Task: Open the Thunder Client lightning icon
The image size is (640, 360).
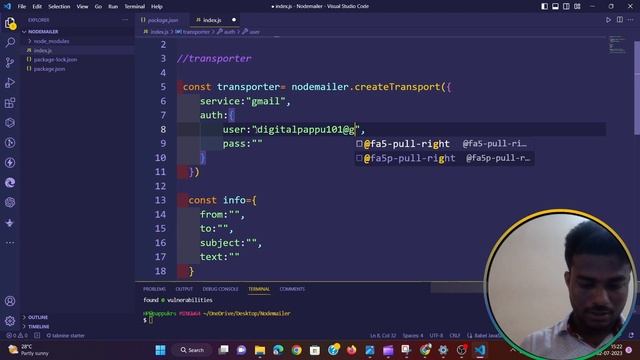Action: coord(10,162)
